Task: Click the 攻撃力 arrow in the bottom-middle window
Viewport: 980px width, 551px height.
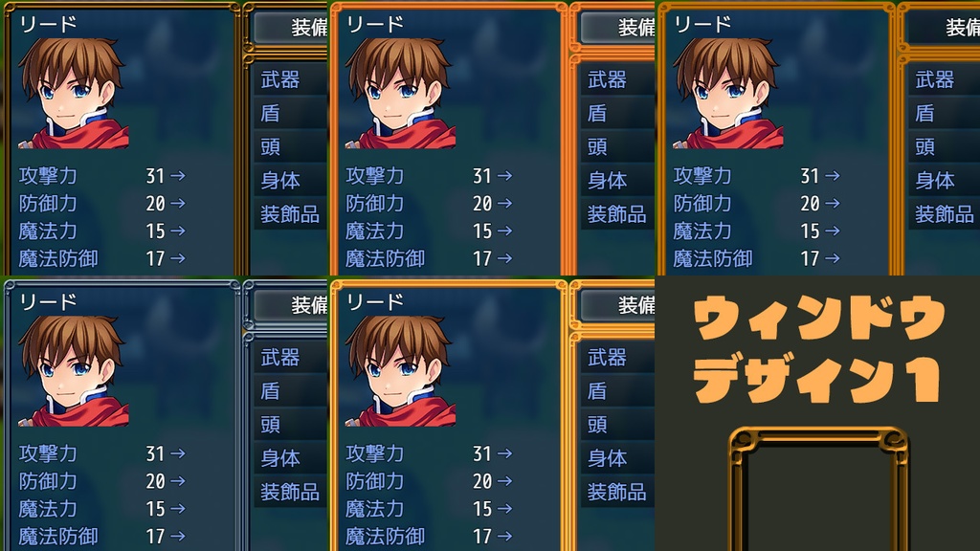Action: pos(505,453)
